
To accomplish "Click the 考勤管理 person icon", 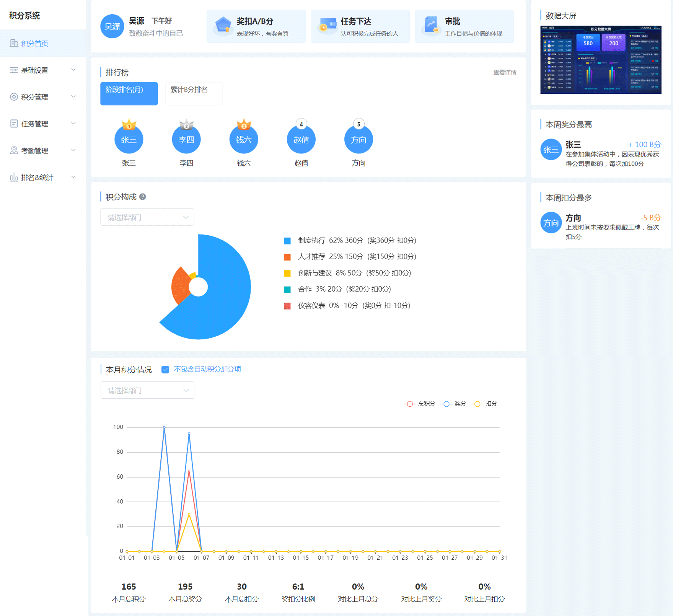I will (14, 150).
